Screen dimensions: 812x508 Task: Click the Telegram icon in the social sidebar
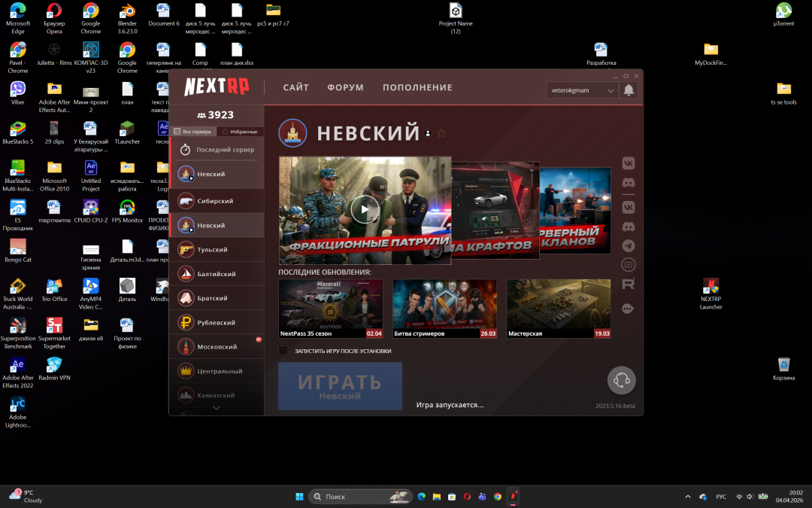point(628,245)
